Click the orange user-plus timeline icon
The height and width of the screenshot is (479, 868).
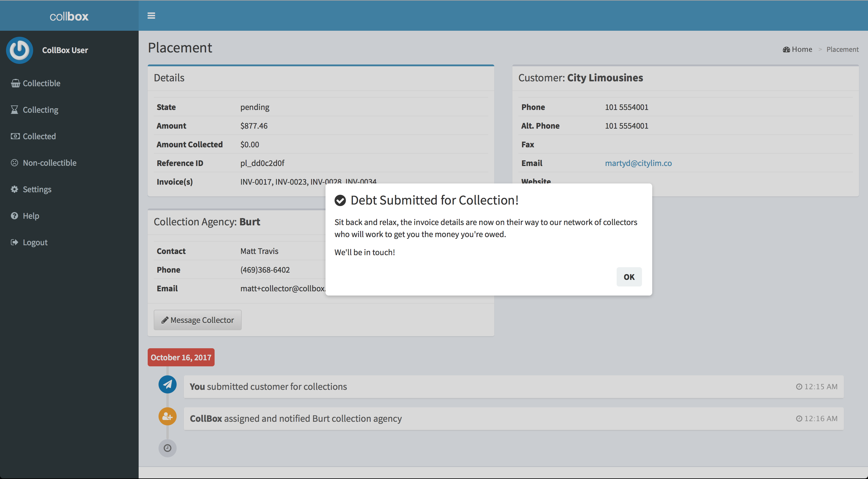(x=168, y=416)
